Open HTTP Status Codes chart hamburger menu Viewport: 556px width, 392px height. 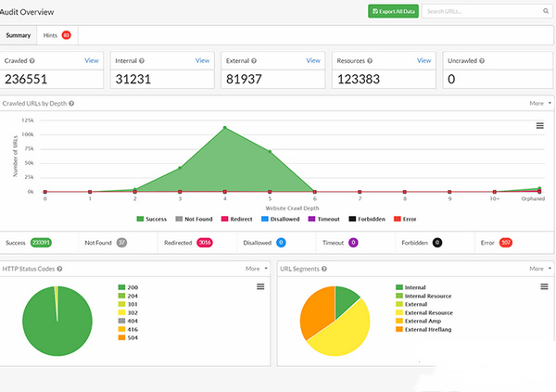[x=260, y=287]
